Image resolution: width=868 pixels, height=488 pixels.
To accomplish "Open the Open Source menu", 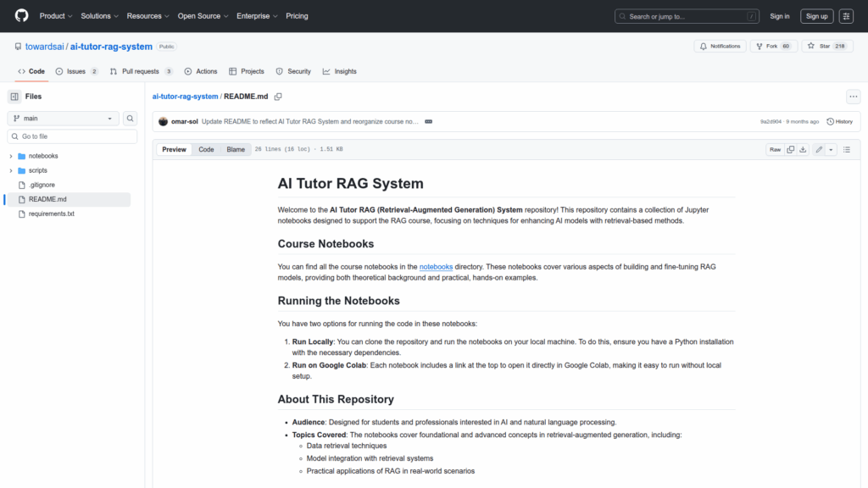I will (203, 16).
